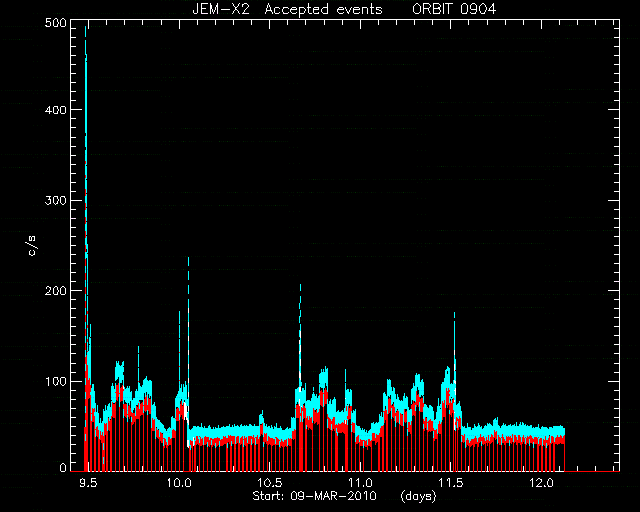640x512 pixels.
Task: Click the 9.5 x-axis tick label
Action: click(88, 483)
